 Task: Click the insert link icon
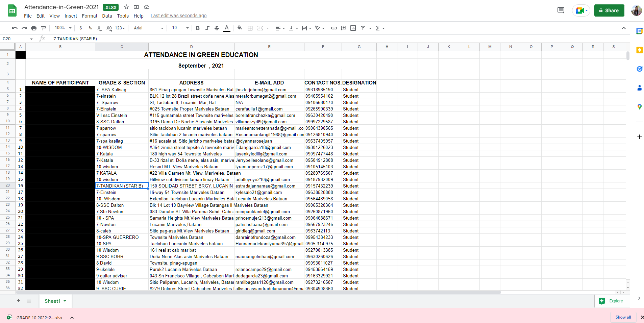[334, 28]
